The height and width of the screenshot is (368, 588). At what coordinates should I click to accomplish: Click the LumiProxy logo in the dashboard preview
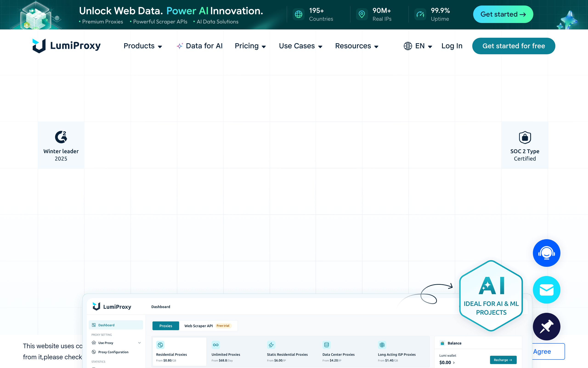(112, 307)
